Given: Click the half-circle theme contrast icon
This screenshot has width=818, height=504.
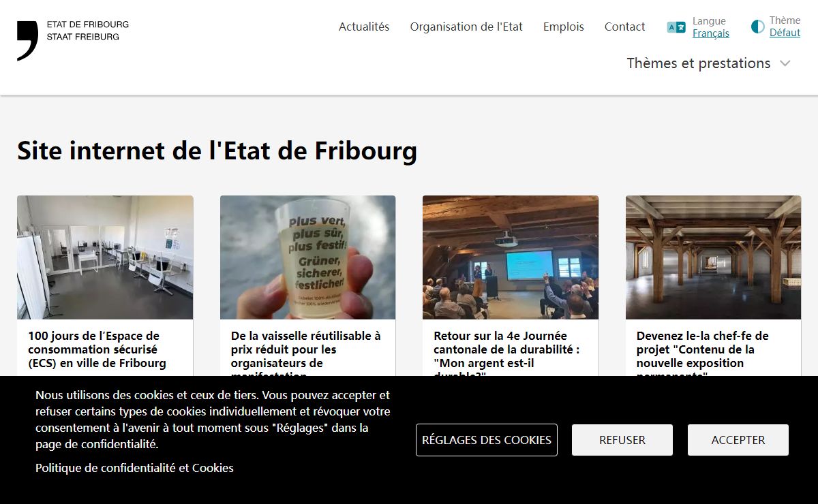Looking at the screenshot, I should [757, 27].
